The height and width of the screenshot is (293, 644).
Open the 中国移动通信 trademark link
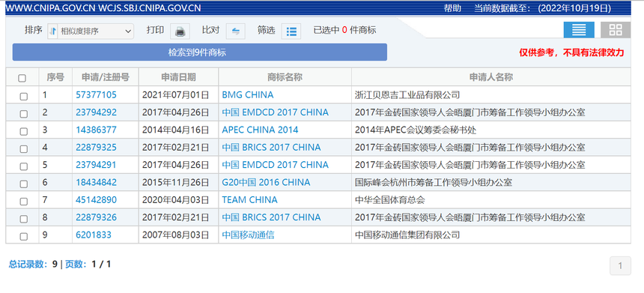coord(248,235)
